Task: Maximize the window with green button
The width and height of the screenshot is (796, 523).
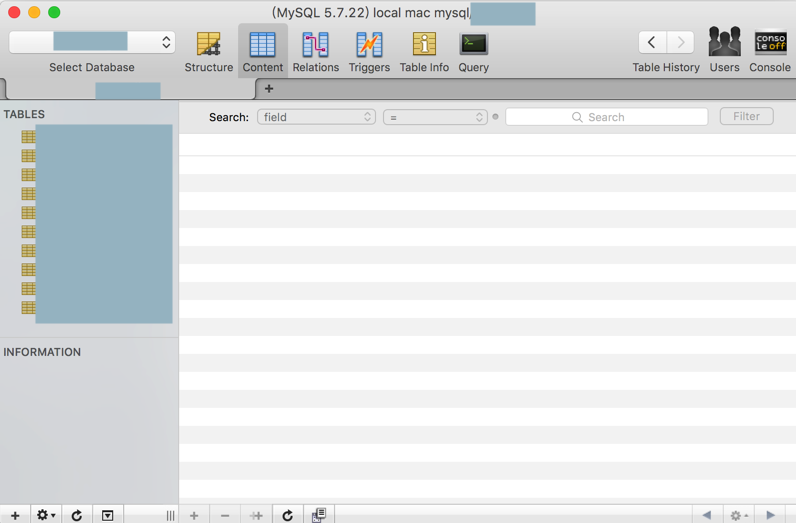Action: (x=54, y=12)
